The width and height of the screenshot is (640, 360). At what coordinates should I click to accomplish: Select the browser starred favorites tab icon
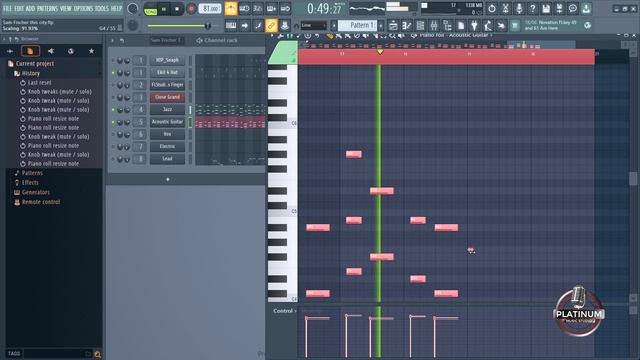(x=91, y=51)
